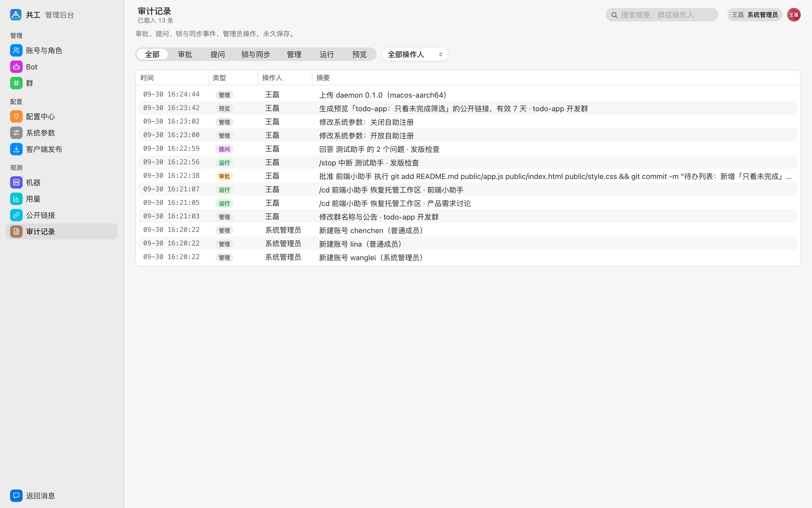The height and width of the screenshot is (508, 812).
Task: Click the 摘要 column header
Action: click(556, 78)
